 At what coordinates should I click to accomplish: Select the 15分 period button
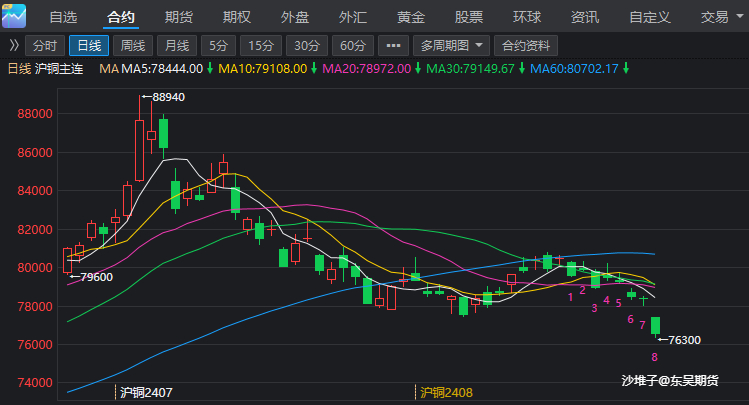coord(261,46)
